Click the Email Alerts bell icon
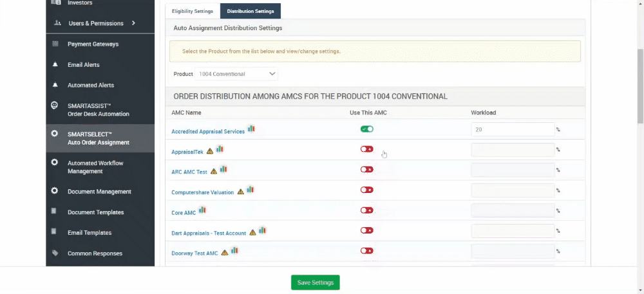 (55, 64)
